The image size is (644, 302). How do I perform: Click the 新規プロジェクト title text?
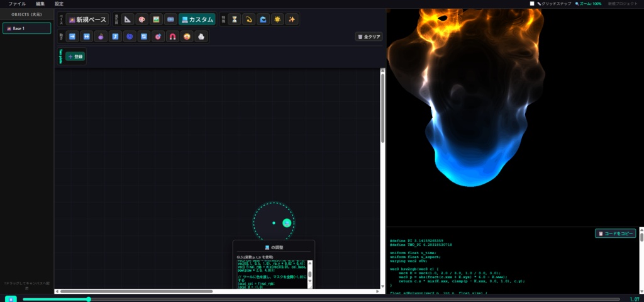[x=623, y=4]
